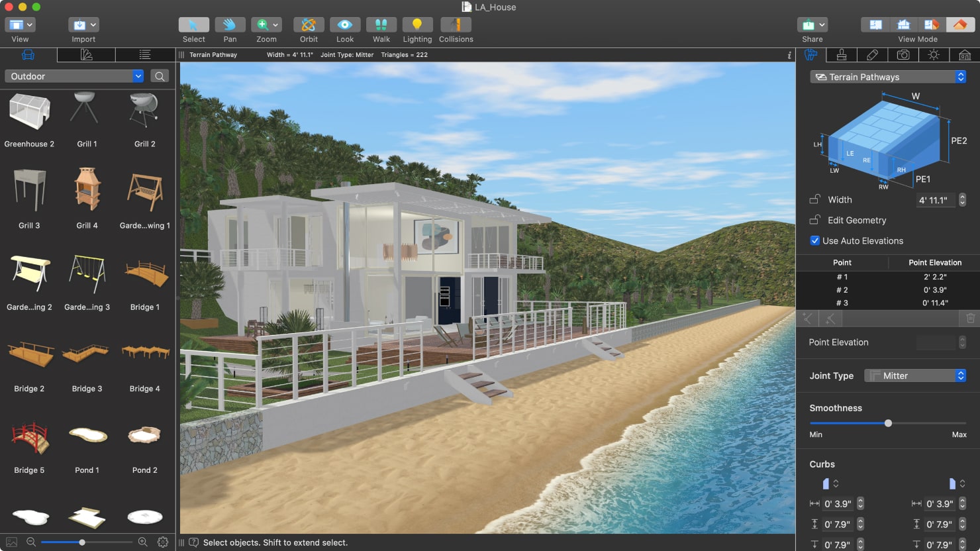Open the Lighting settings from the toolbar

417,28
